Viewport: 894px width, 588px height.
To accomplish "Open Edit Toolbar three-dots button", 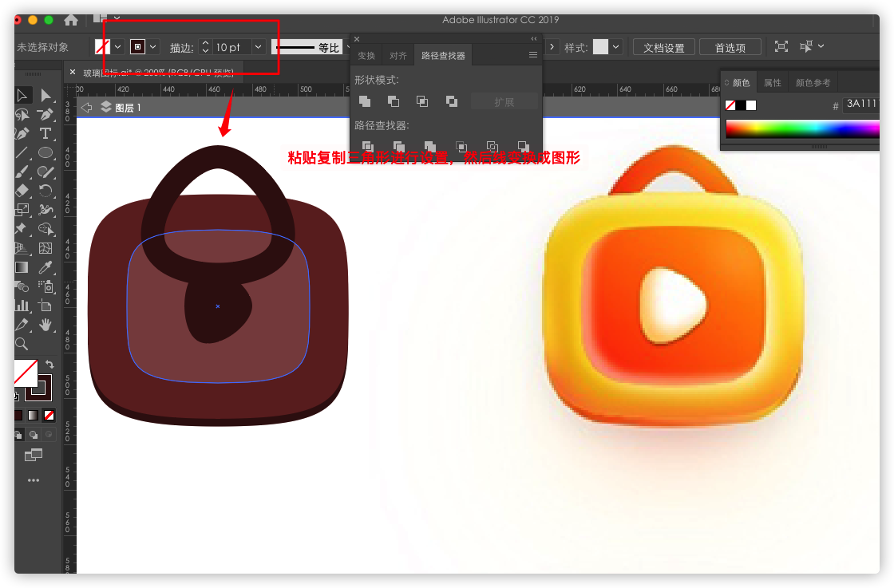I will (x=34, y=480).
